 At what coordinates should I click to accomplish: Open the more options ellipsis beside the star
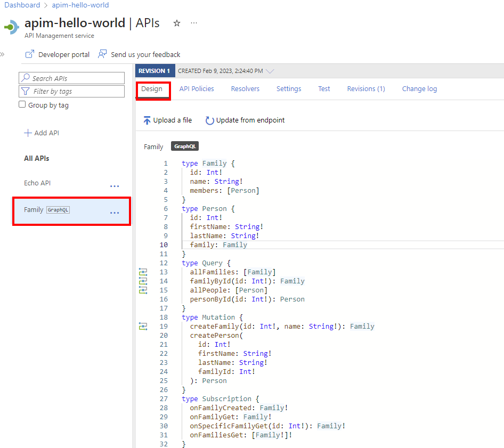(x=194, y=23)
